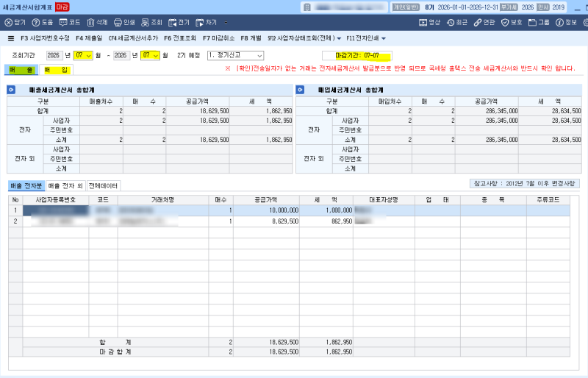The image size is (588, 378).
Task: Click F8 개별
Action: tap(251, 38)
